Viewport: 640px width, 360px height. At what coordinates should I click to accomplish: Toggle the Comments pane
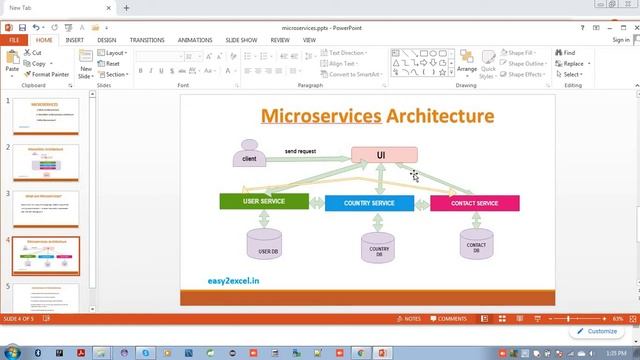(x=449, y=319)
